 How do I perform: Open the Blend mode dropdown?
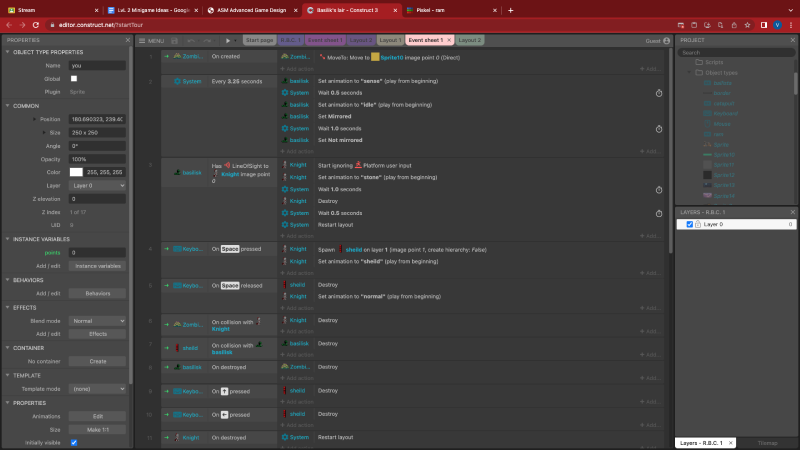click(x=97, y=321)
